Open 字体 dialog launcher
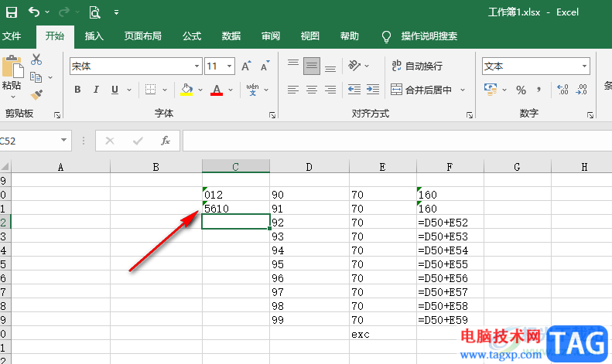The height and width of the screenshot is (364, 612). tap(272, 115)
